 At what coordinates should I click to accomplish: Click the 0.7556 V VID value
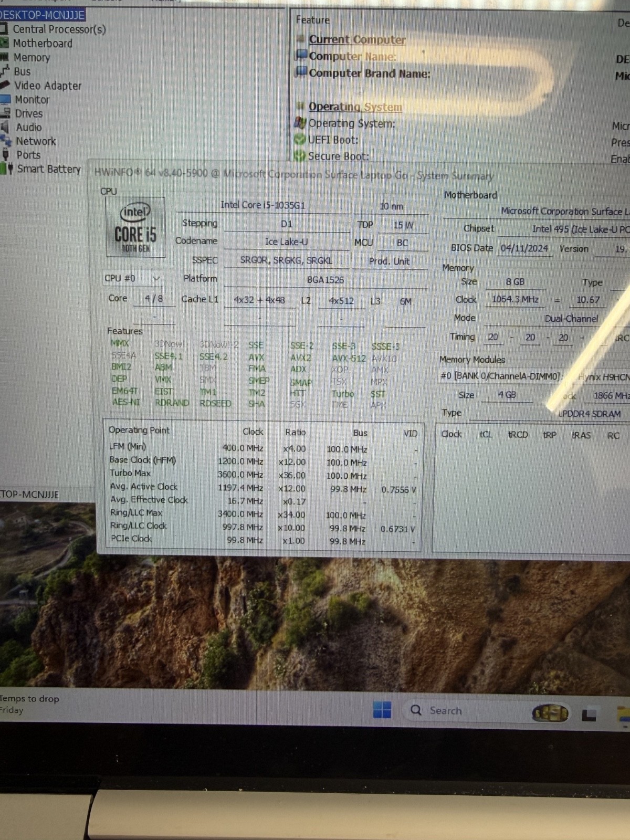click(x=398, y=489)
